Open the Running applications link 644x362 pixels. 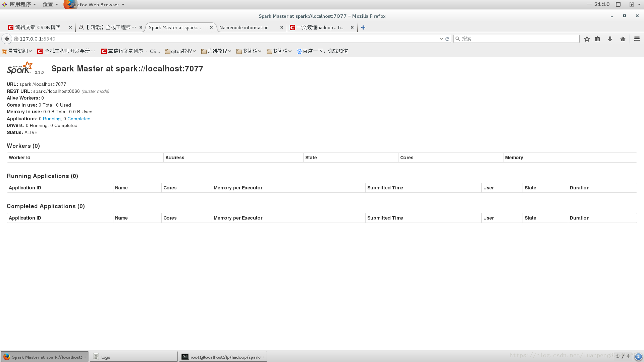(52, 119)
